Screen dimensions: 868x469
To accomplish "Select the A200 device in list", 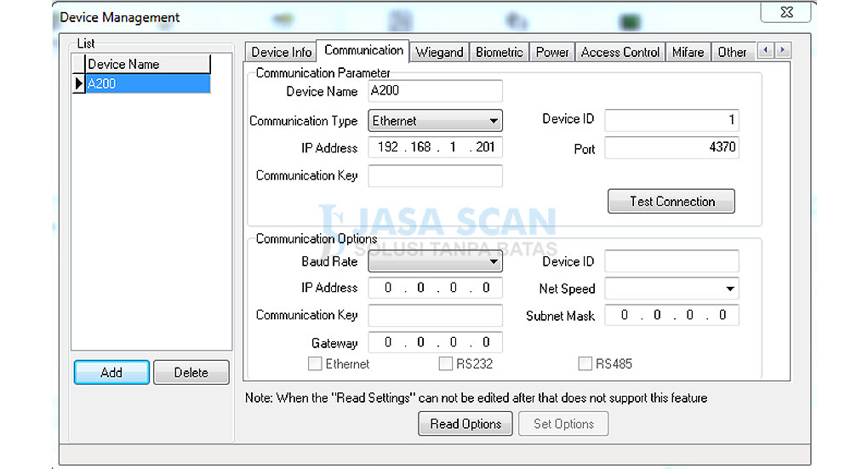I will [x=148, y=83].
